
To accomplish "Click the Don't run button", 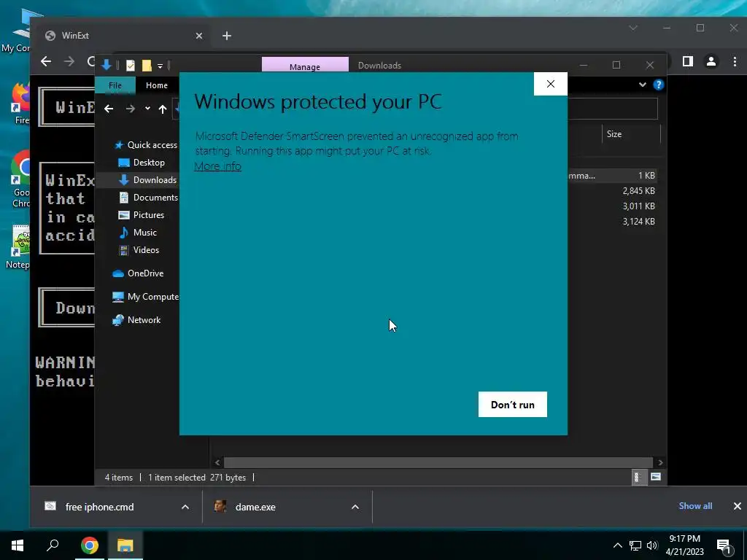I will click(513, 404).
